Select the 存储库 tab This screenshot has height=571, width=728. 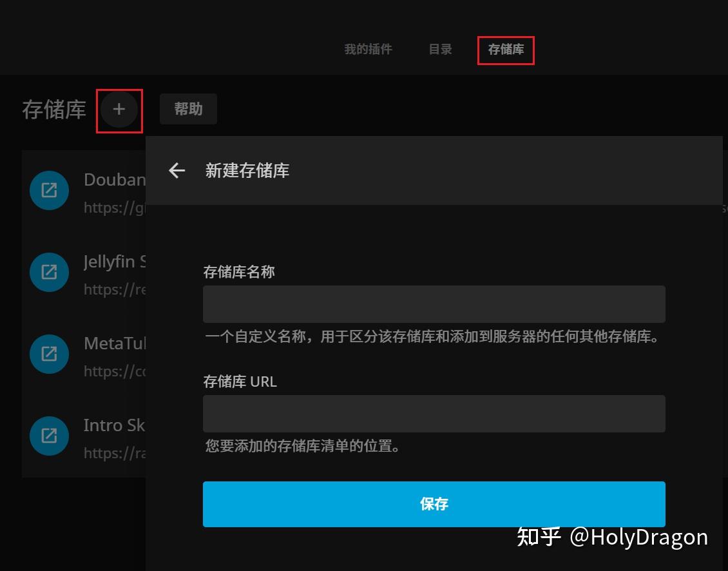pos(506,49)
